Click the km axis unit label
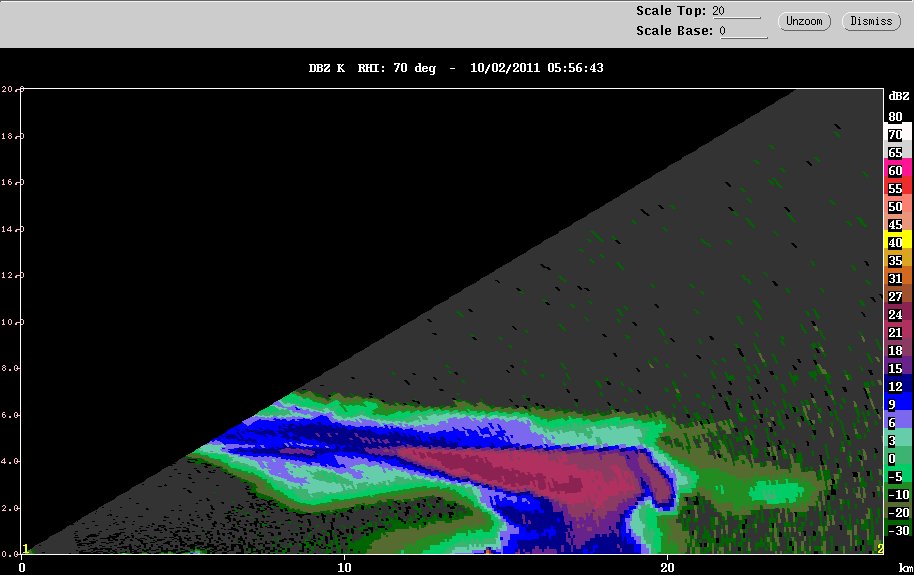Viewport: 914px width, 575px height. click(905, 568)
